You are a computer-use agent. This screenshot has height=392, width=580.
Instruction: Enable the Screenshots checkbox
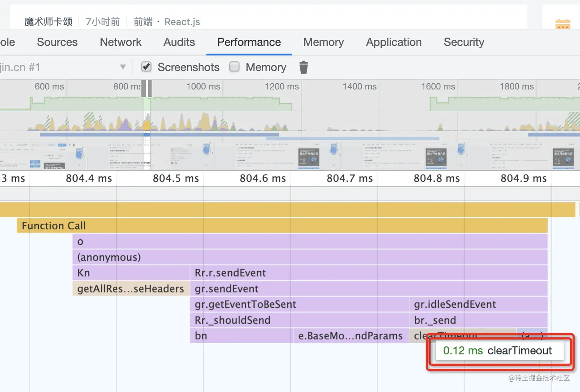(x=146, y=67)
